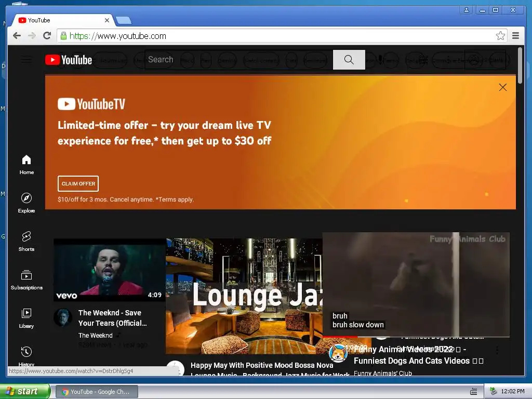Click Funny Animals' Club channel name
Viewport: 532px width, 399px height.
(383, 373)
